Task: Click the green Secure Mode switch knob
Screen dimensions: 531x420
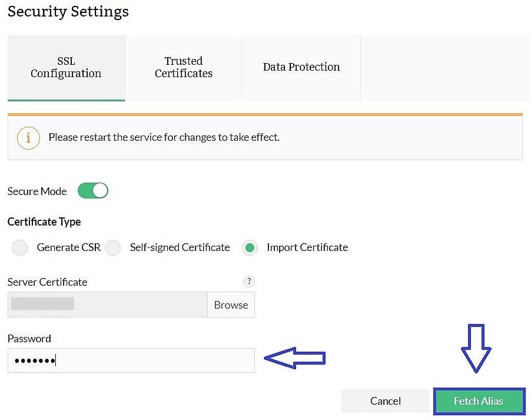Action: tap(99, 190)
